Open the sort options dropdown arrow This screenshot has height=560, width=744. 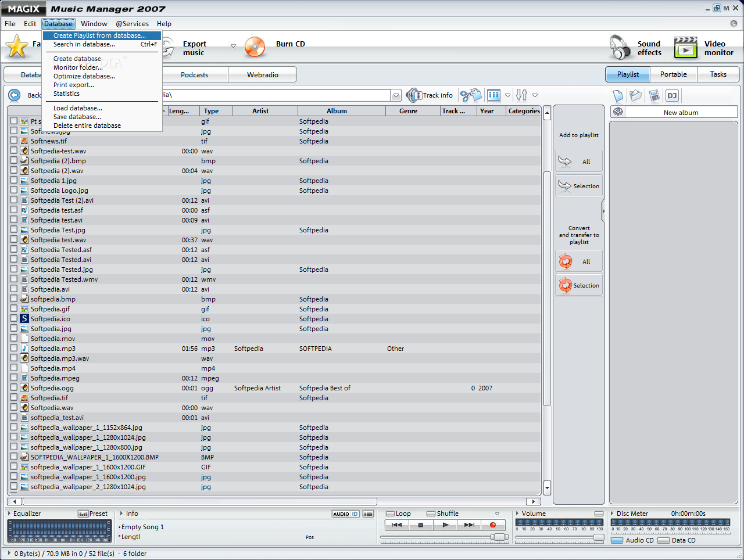pyautogui.click(x=535, y=95)
